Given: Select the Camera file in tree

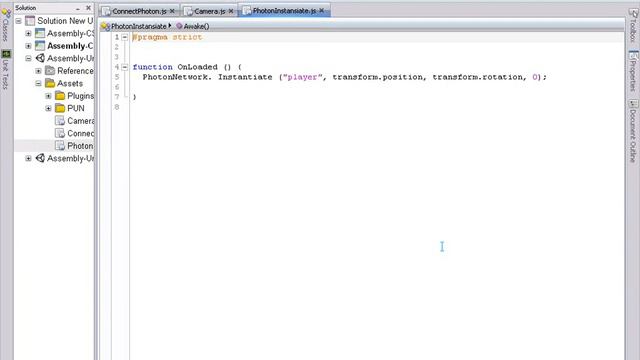Looking at the screenshot, I should tap(80, 121).
